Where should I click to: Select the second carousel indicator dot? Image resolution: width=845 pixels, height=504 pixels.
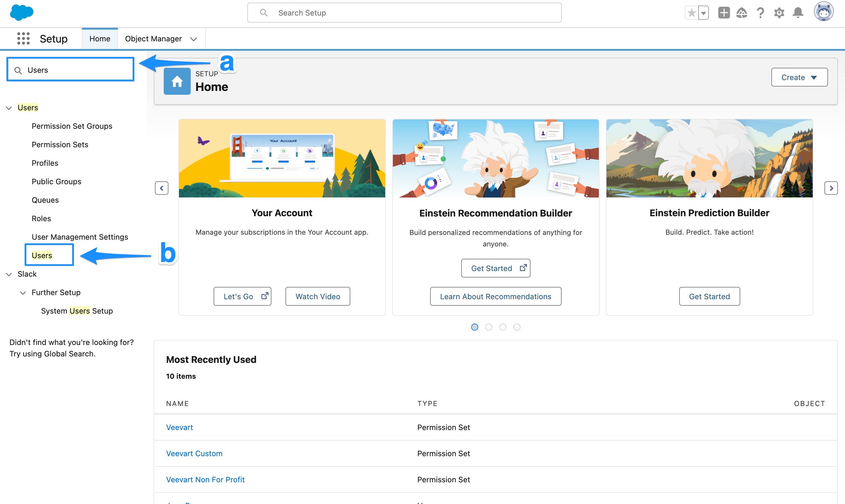tap(489, 327)
